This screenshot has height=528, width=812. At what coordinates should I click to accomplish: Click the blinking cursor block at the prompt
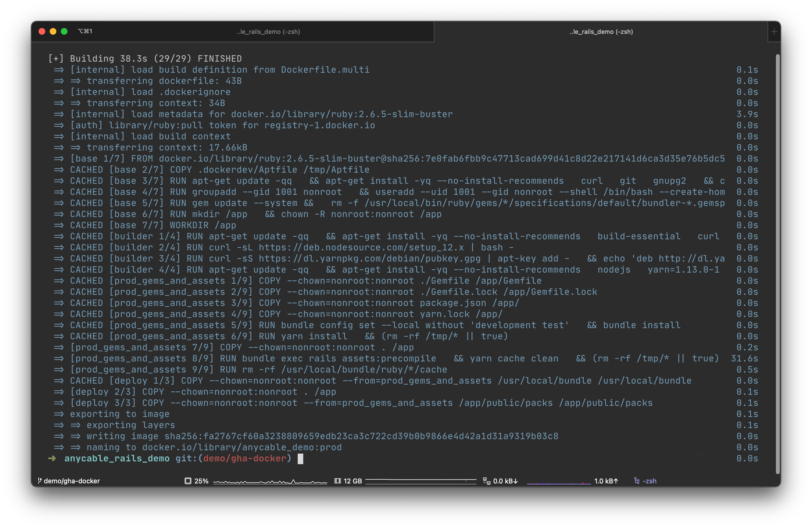pyautogui.click(x=300, y=459)
